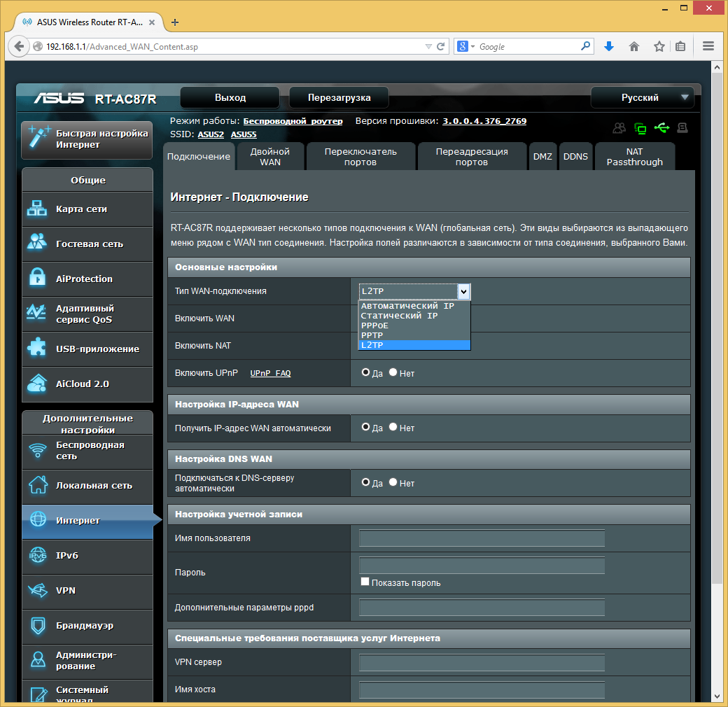Click the Выход logout button
This screenshot has height=707, width=728.
230,97
